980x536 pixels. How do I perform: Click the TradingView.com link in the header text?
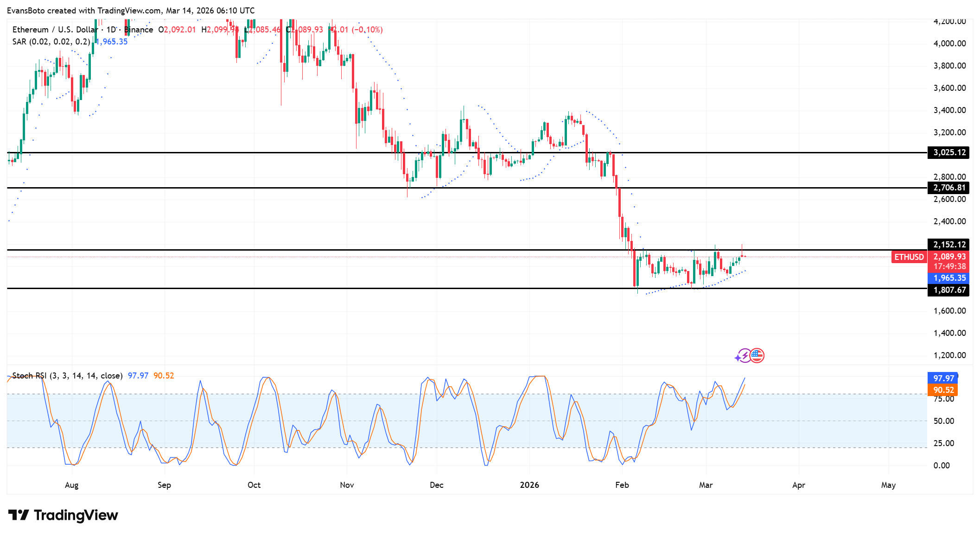[x=127, y=10]
